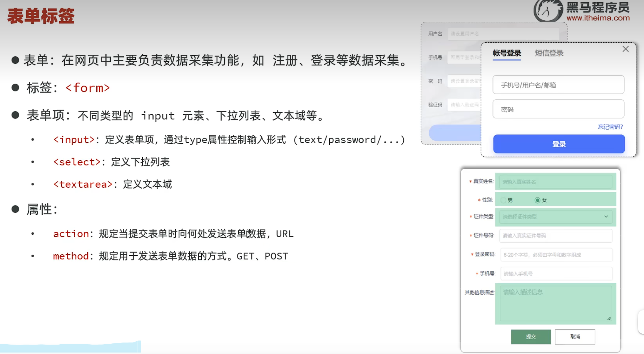Switch to 短信登录 tab

549,53
